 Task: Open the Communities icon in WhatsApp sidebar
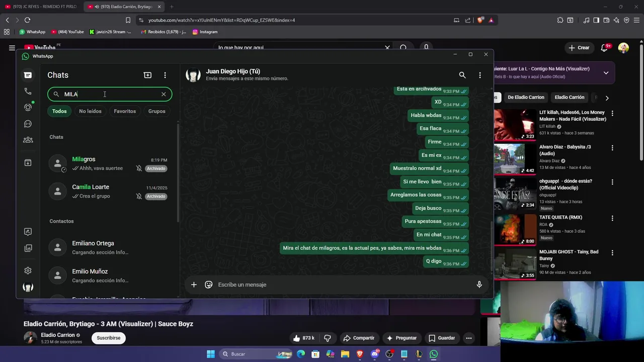pyautogui.click(x=28, y=140)
